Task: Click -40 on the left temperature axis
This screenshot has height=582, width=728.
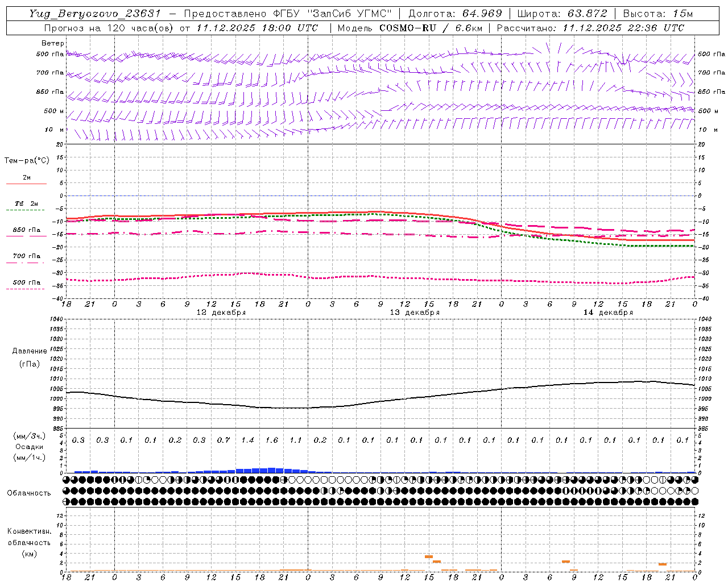Action: [x=59, y=298]
